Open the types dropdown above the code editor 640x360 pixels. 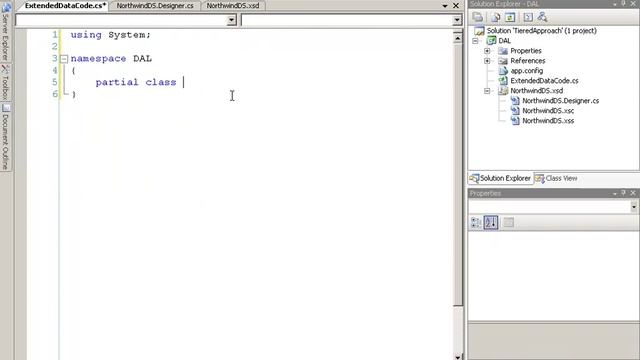click(231, 20)
